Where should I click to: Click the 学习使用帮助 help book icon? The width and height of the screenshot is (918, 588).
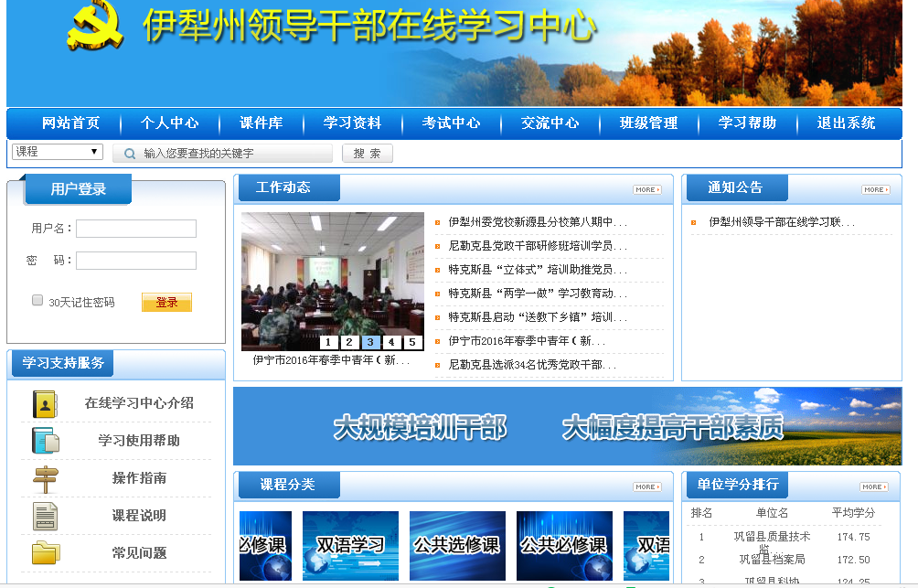45,441
